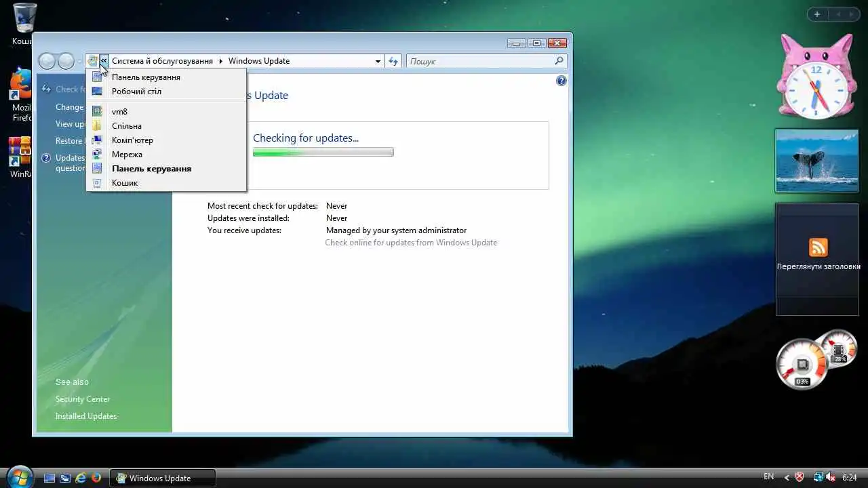Click the CPU meter gadget dial

(802, 365)
